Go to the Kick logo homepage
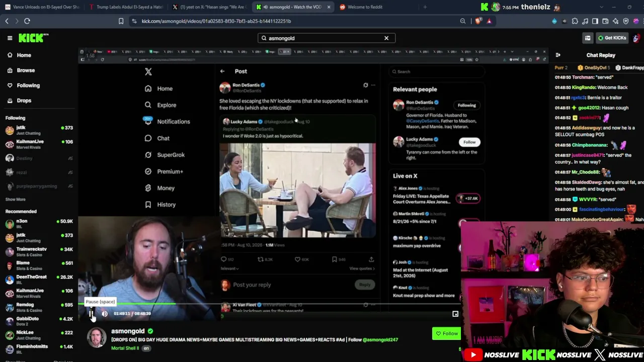 coord(33,38)
